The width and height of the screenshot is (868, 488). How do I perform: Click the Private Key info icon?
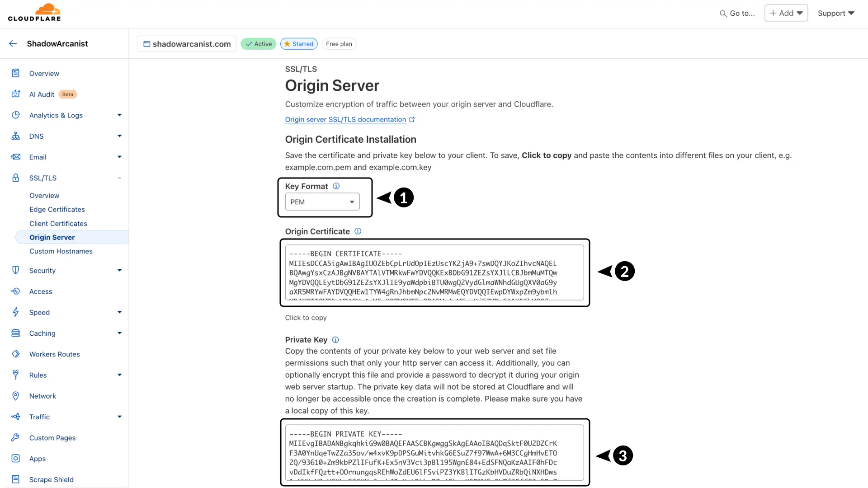(x=335, y=340)
